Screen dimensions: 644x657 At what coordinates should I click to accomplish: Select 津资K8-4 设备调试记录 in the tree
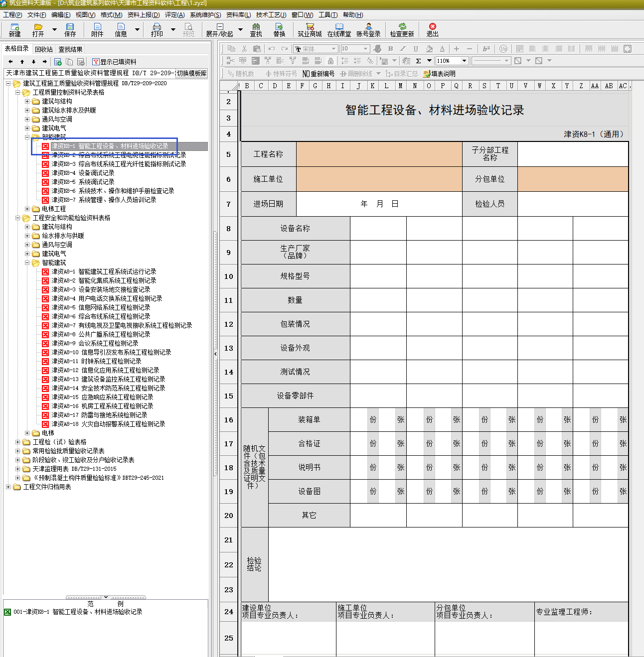(x=83, y=173)
